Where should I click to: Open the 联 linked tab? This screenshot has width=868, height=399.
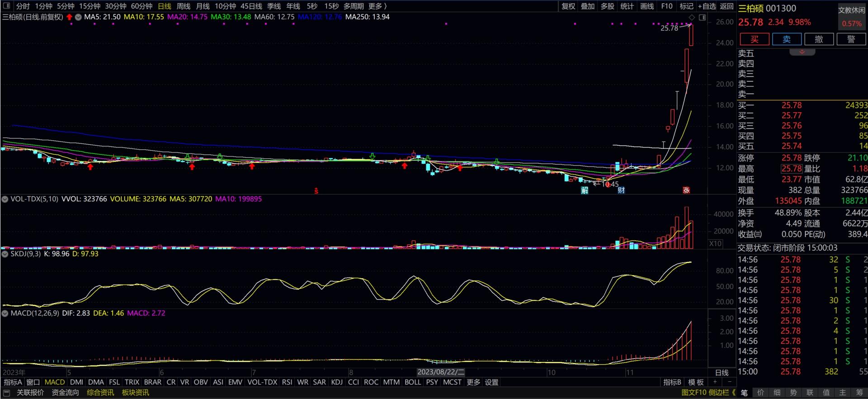[810, 393]
